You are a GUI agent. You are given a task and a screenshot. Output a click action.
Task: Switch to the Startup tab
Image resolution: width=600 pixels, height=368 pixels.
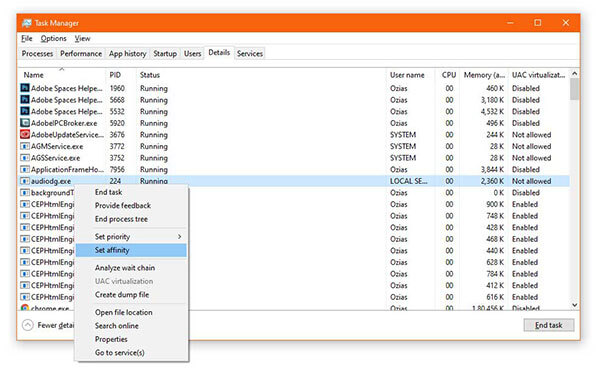click(x=165, y=54)
